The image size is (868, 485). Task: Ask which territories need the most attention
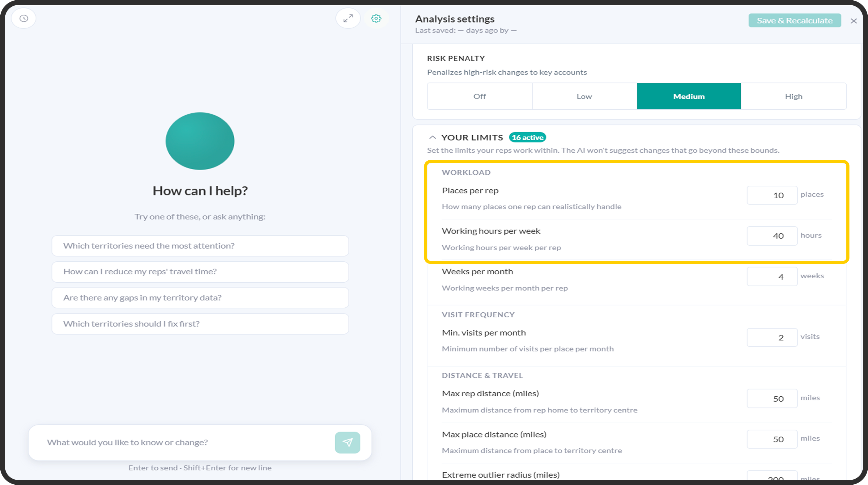coord(200,246)
